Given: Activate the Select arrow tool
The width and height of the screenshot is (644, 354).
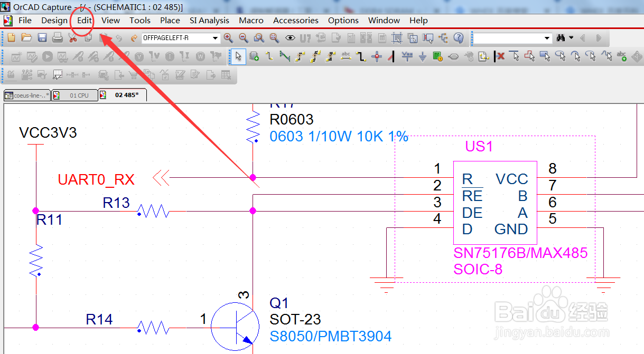Looking at the screenshot, I should point(239,56).
